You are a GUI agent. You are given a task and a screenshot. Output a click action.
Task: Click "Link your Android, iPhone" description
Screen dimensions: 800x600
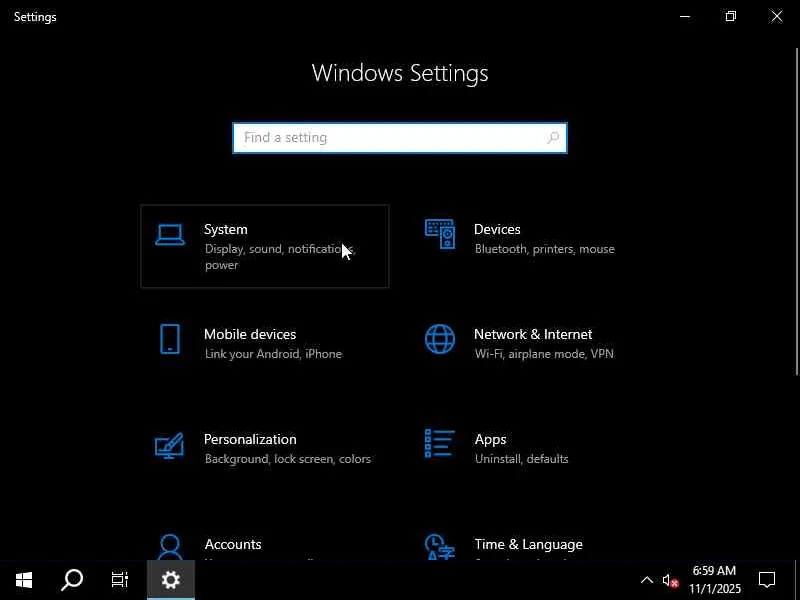click(273, 354)
